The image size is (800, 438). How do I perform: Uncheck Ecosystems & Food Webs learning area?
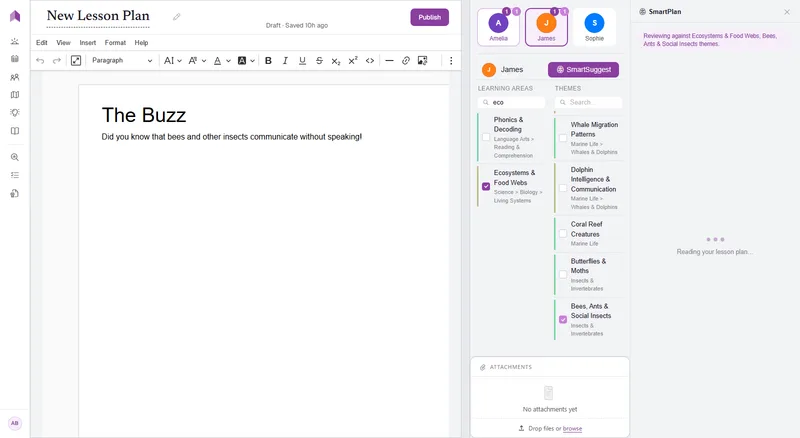pos(486,186)
